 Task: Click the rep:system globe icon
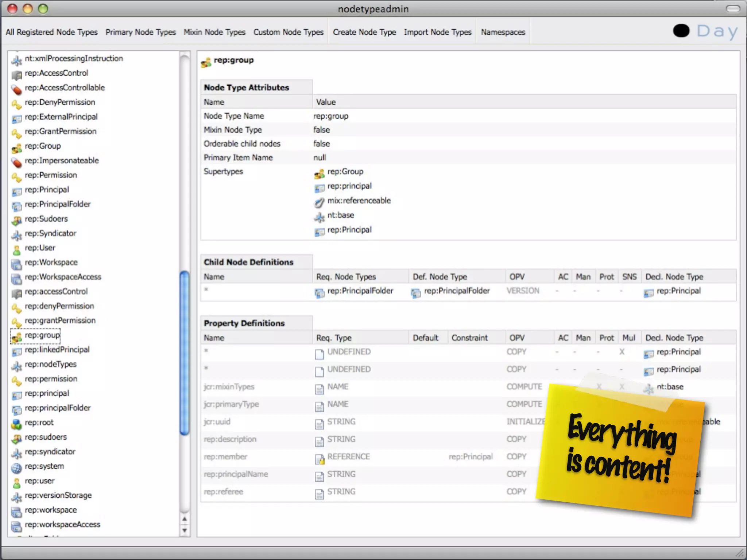[x=16, y=468]
